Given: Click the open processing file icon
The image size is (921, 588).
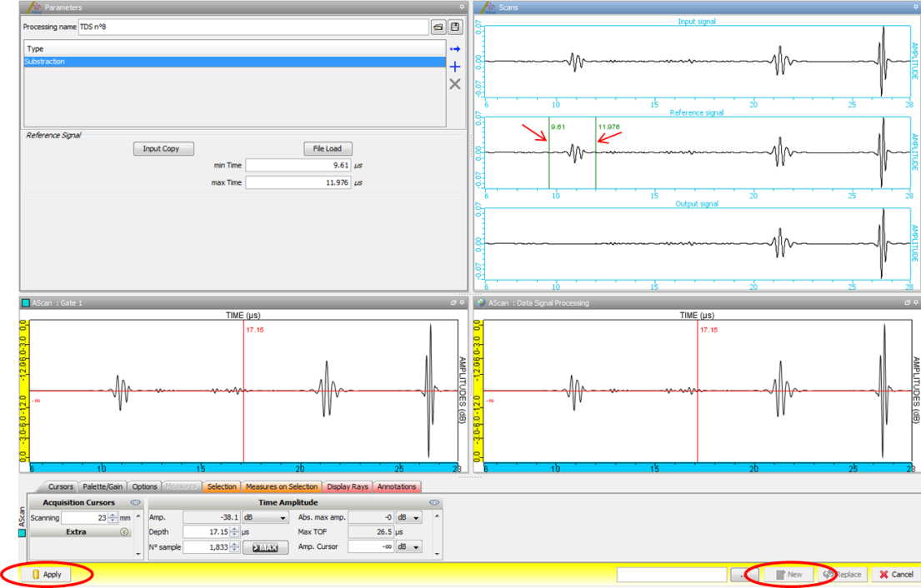Looking at the screenshot, I should 438,27.
